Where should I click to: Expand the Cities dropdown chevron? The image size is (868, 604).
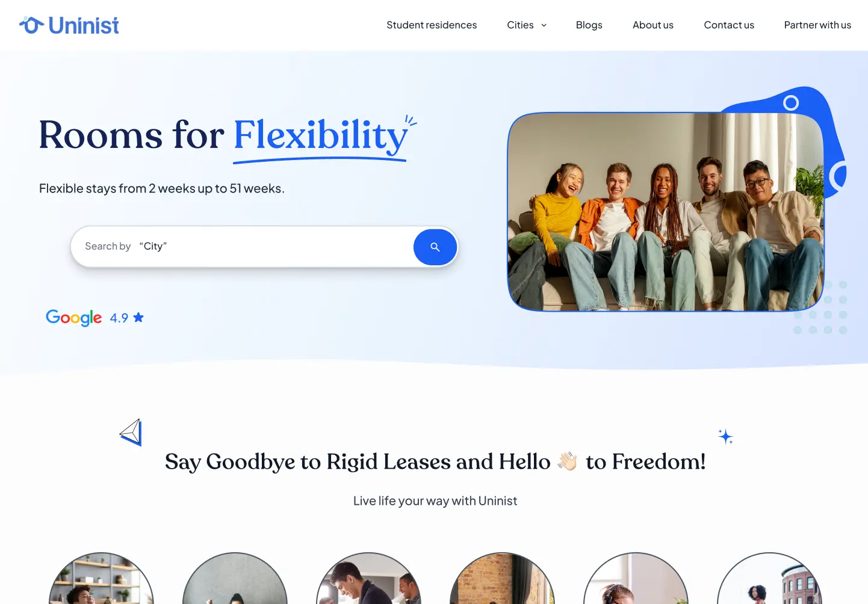pyautogui.click(x=544, y=25)
